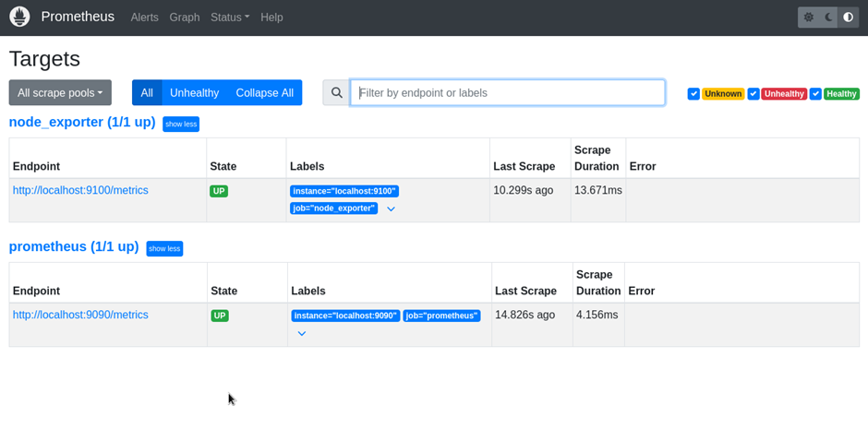The height and width of the screenshot is (441, 868).
Task: Open the Alerts page
Action: tap(144, 18)
